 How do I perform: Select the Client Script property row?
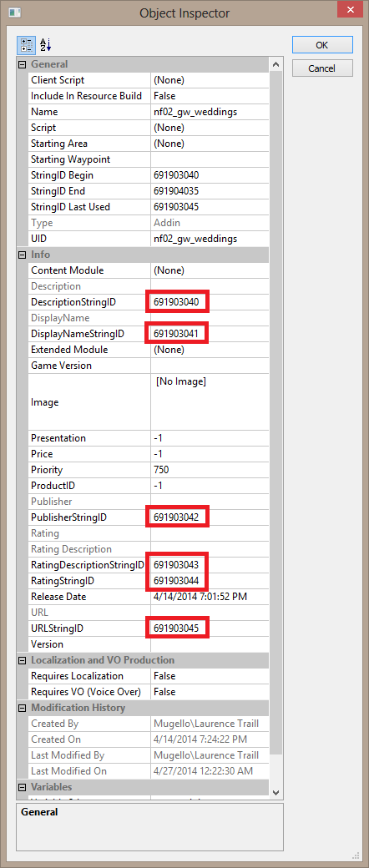[x=149, y=80]
